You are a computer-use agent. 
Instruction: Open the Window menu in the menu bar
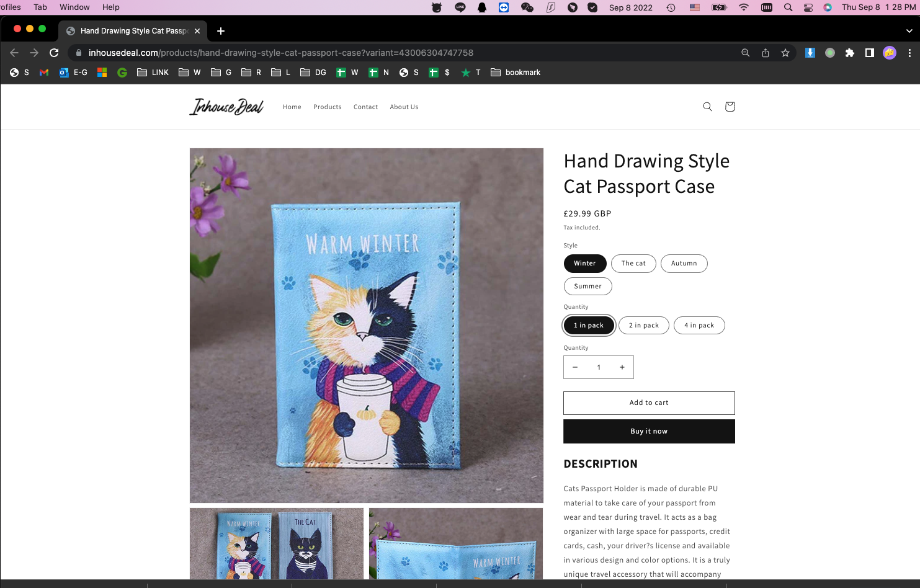pos(74,7)
